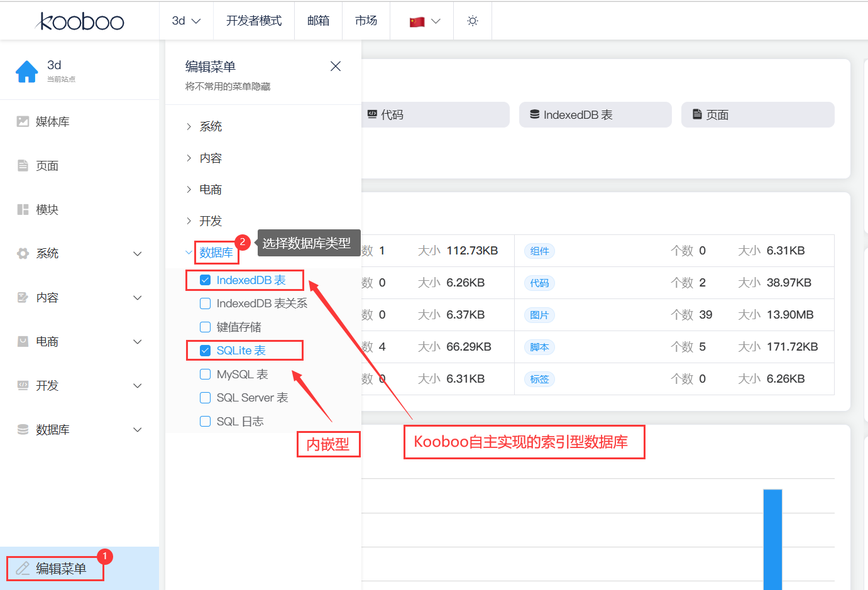
Task: Click the 112.73KB size value
Action: 472,251
